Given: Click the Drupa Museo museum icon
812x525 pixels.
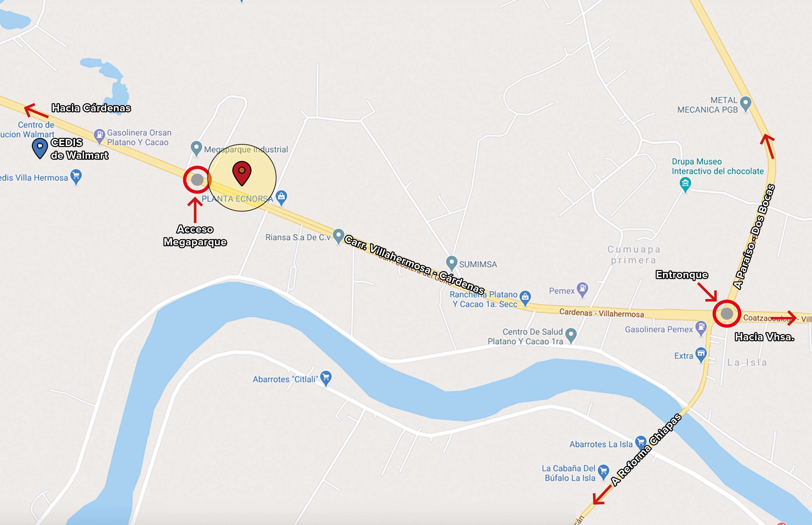Looking at the screenshot, I should coord(685,184).
